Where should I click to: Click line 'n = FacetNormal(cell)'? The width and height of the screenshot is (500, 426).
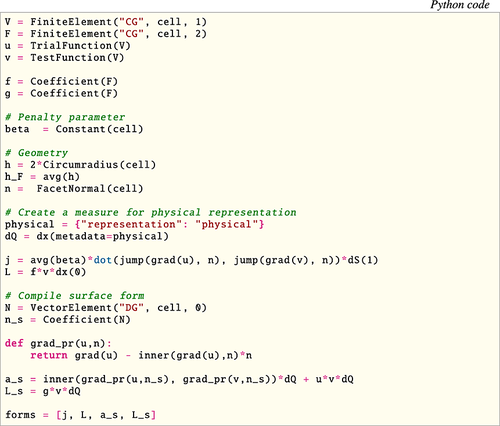(74, 189)
